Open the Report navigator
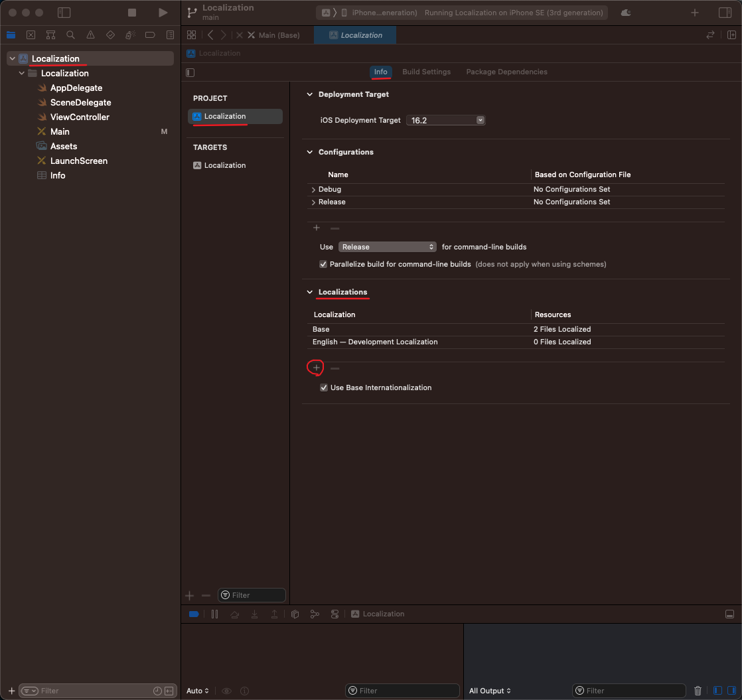Image resolution: width=742 pixels, height=700 pixels. 170,35
